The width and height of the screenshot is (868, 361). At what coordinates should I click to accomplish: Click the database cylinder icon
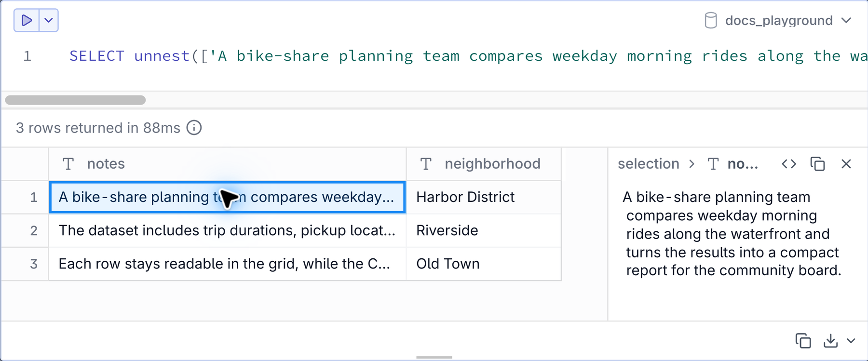pyautogui.click(x=710, y=21)
